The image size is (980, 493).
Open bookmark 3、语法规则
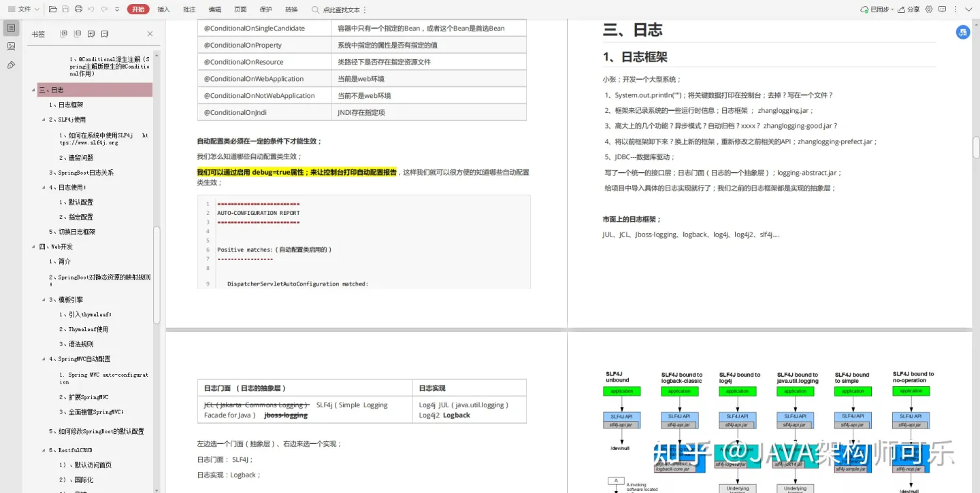(x=76, y=344)
